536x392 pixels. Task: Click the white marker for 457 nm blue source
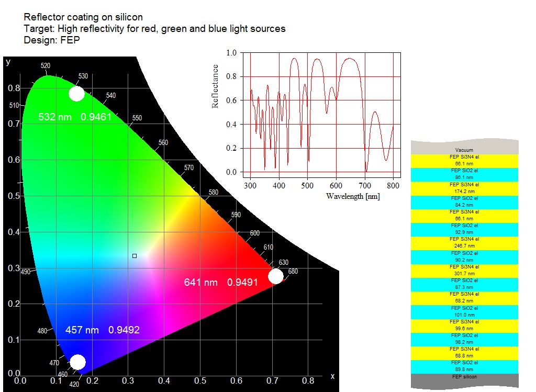coord(77,362)
